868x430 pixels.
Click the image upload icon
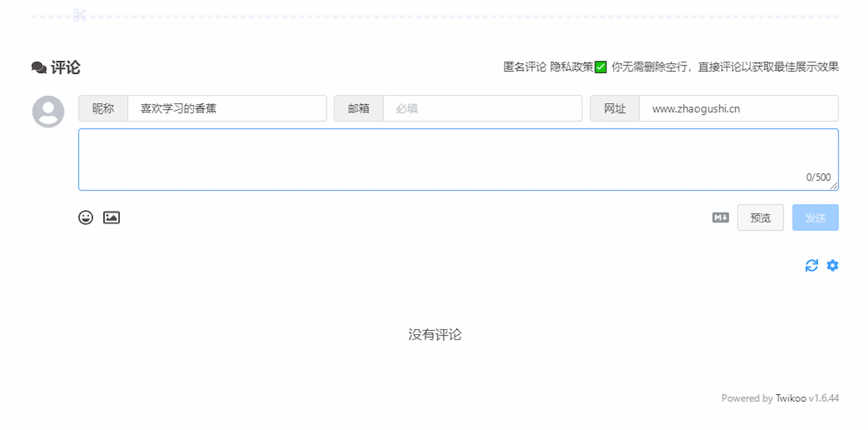pos(111,218)
